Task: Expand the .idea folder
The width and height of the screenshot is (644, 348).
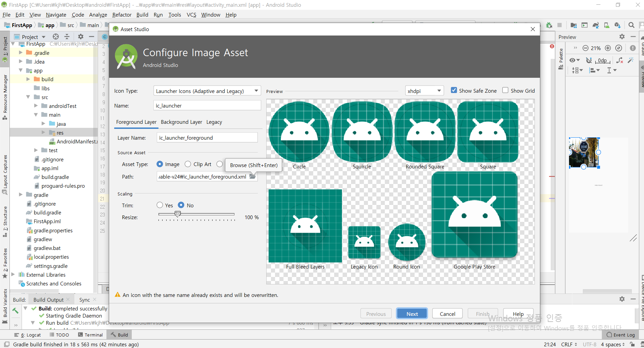Action: coord(21,62)
